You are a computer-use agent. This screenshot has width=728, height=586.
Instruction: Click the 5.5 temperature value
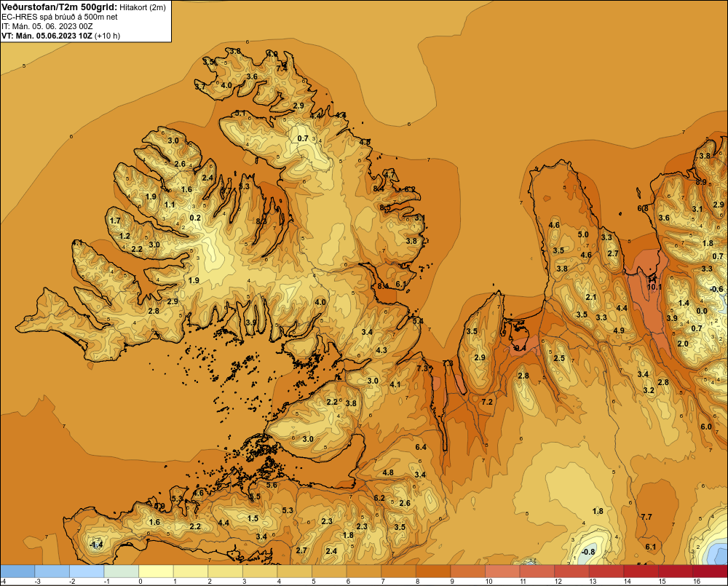click(x=255, y=496)
